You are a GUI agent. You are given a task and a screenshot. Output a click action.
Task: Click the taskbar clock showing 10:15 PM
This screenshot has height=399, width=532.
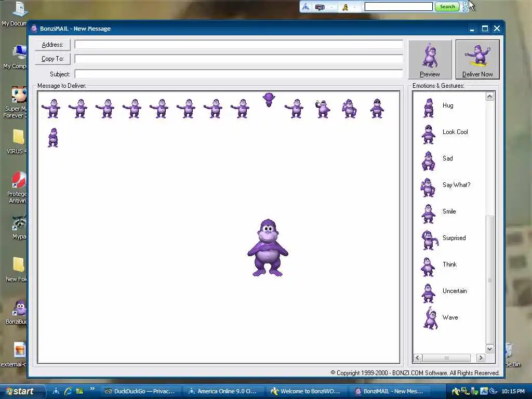click(x=513, y=391)
